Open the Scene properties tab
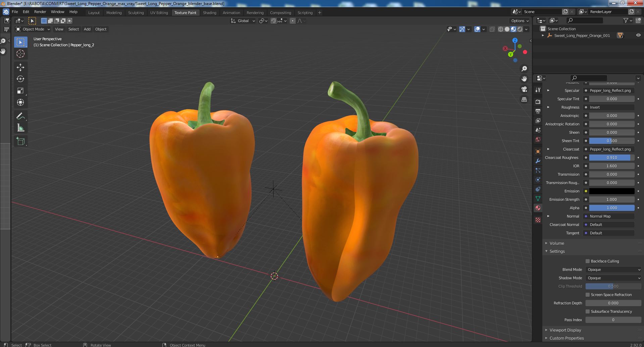 (x=538, y=130)
